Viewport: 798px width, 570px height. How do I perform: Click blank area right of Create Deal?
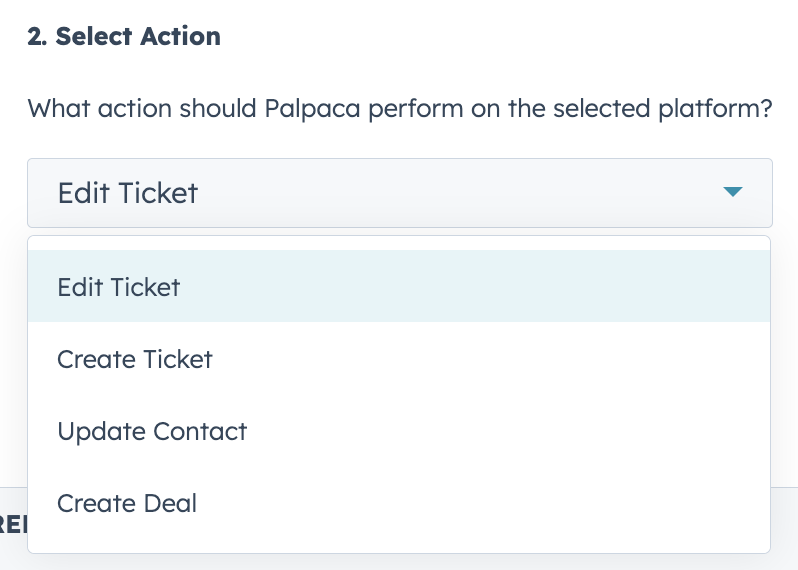[x=500, y=503]
